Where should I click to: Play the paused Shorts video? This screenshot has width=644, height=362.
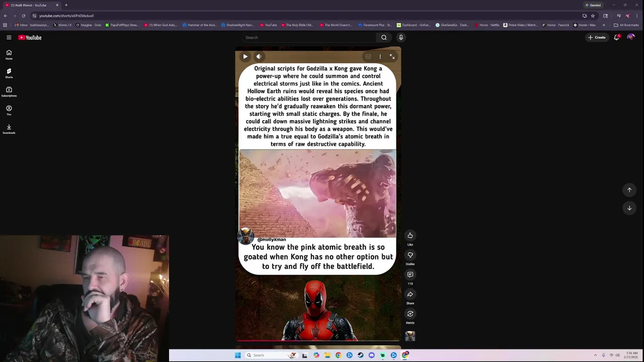[245, 57]
